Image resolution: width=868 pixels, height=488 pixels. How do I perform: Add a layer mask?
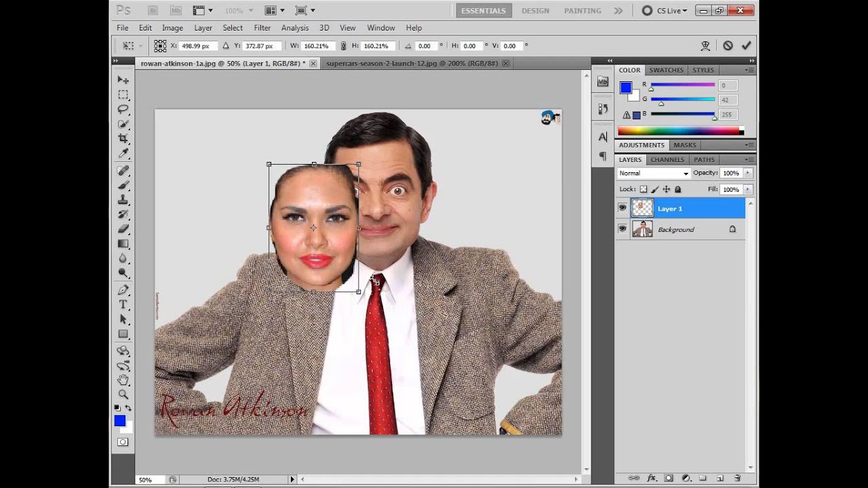(x=669, y=478)
